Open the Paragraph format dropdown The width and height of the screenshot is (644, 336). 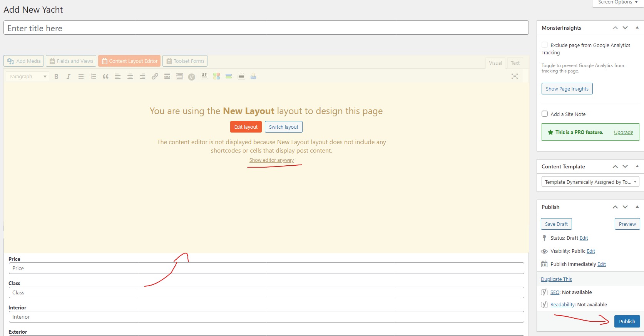[27, 76]
